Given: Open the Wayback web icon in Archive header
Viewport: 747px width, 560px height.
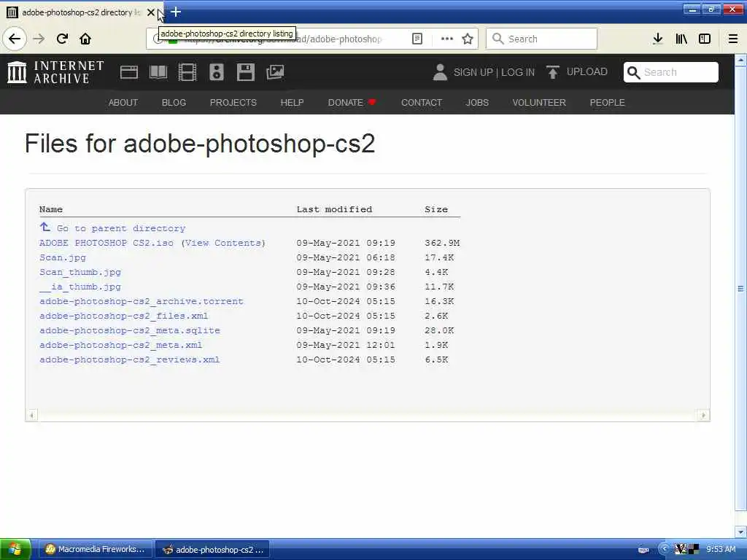Looking at the screenshot, I should click(x=128, y=72).
